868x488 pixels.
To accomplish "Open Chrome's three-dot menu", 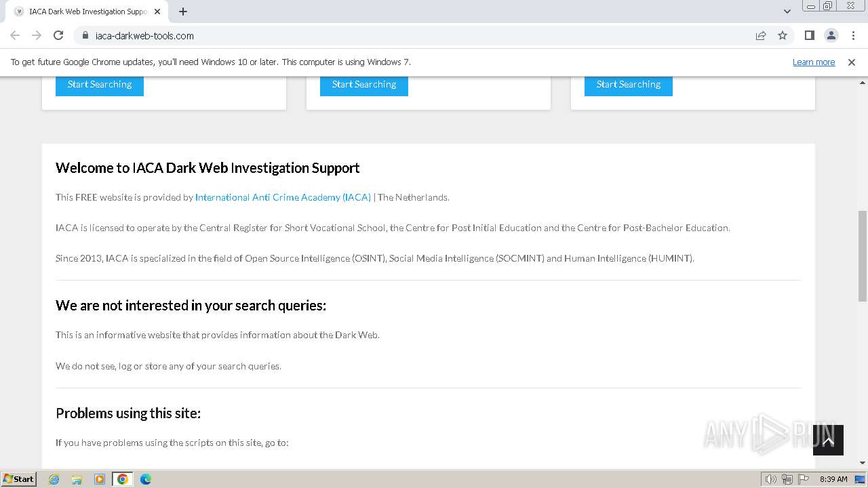I will pyautogui.click(x=853, y=35).
